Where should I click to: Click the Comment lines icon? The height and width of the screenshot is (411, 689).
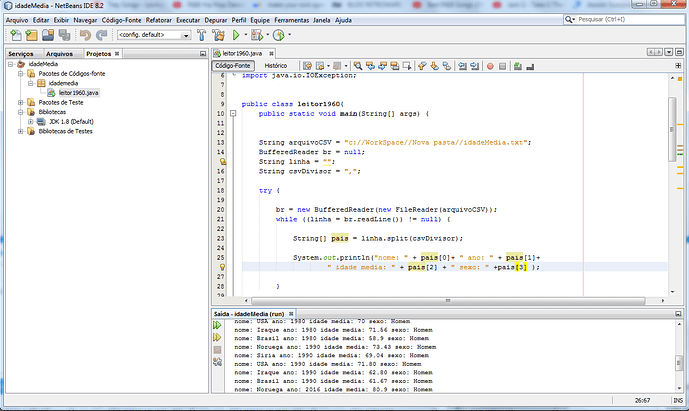[518, 66]
